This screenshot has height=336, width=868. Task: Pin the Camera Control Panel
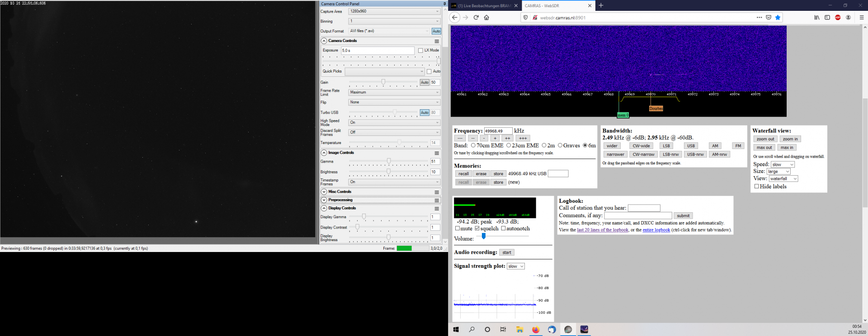pos(444,4)
